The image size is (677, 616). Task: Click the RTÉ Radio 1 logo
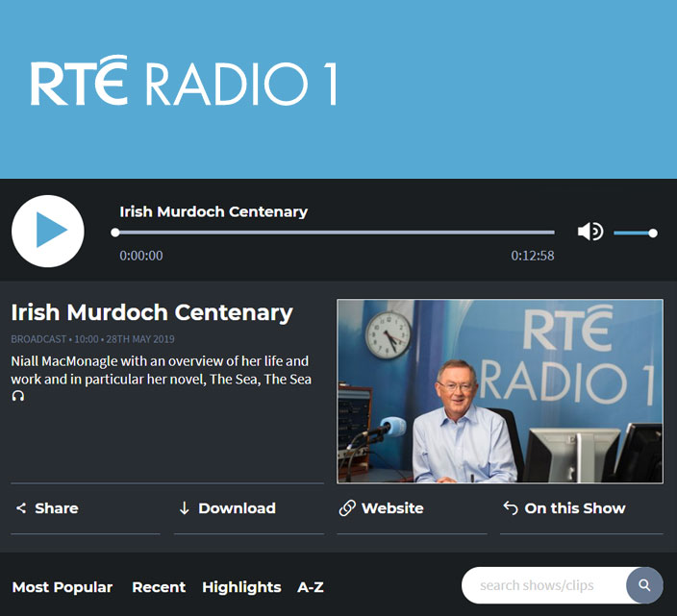[184, 80]
